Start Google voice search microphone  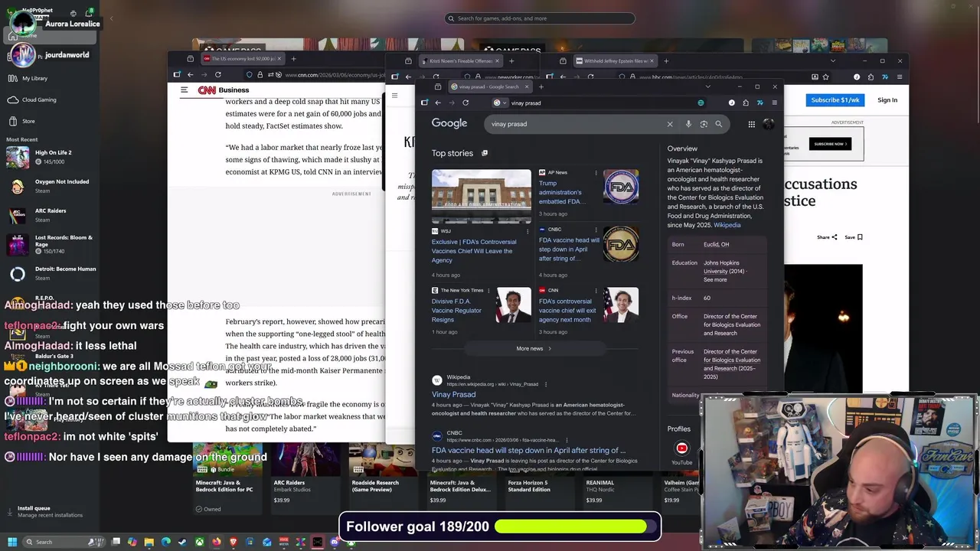click(x=688, y=124)
